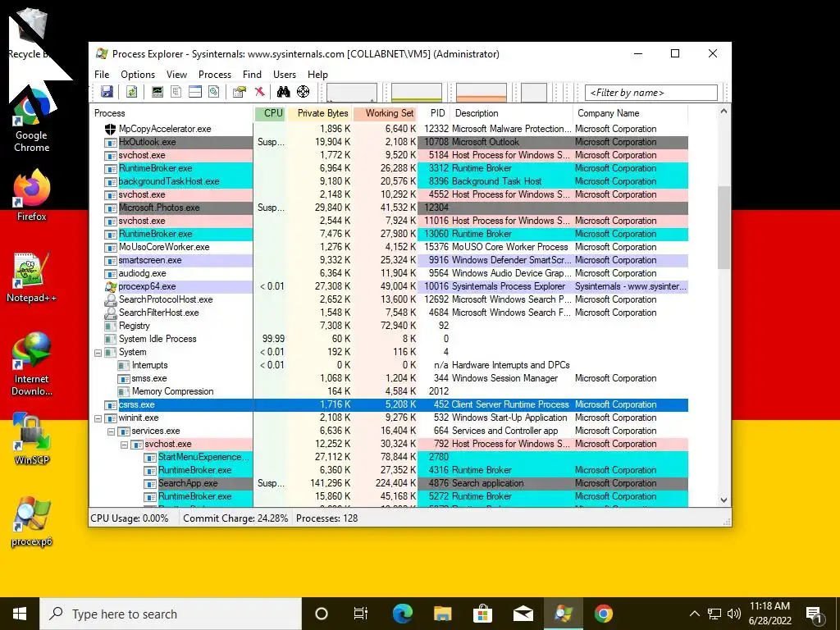Image resolution: width=840 pixels, height=630 pixels.
Task: Sort by the CPU column header
Action: 271,113
